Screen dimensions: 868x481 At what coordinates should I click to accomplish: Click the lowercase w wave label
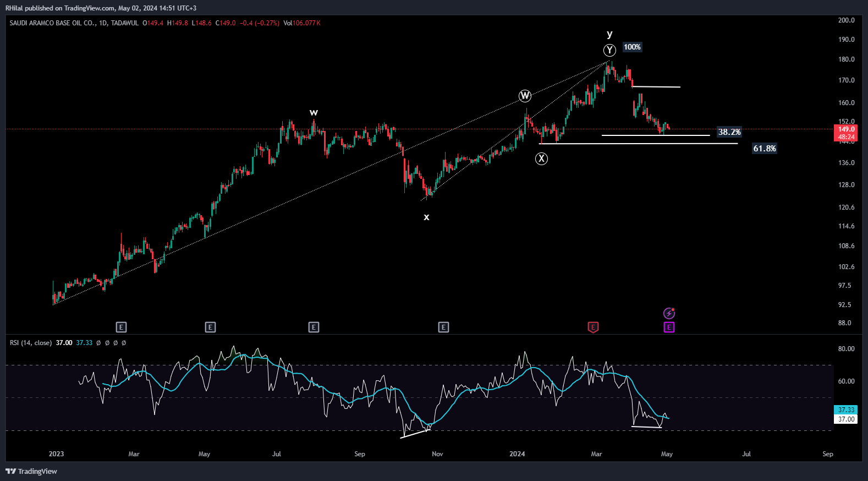click(314, 112)
